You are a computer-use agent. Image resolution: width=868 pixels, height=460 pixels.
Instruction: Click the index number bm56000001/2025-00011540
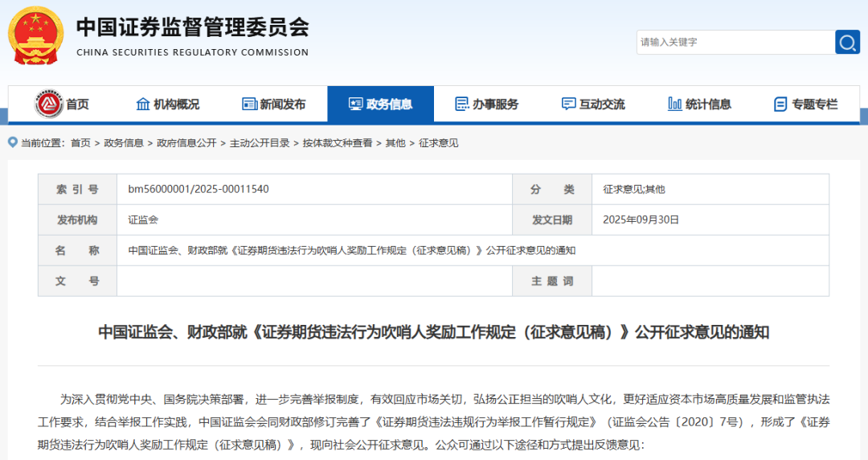[x=199, y=189]
